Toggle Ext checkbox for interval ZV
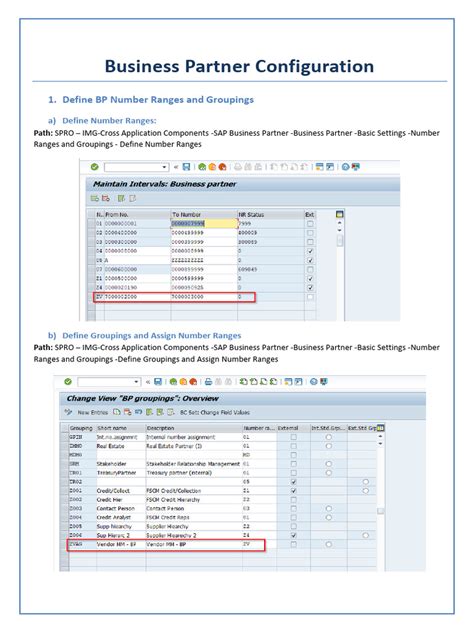Viewport: 474px width, 632px height. click(310, 297)
